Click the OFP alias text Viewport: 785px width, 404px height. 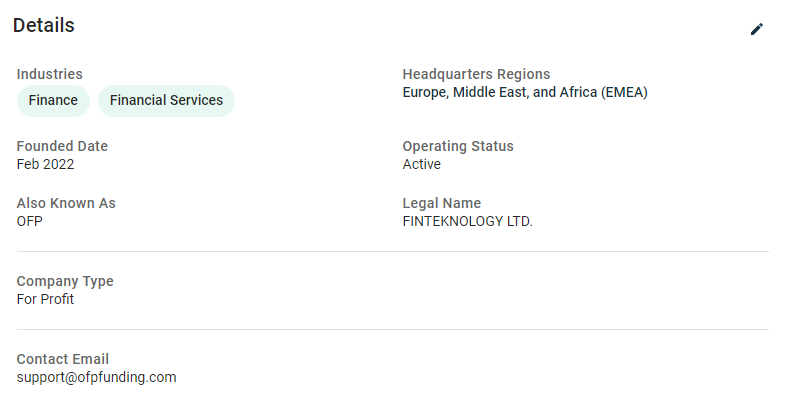pyautogui.click(x=30, y=221)
